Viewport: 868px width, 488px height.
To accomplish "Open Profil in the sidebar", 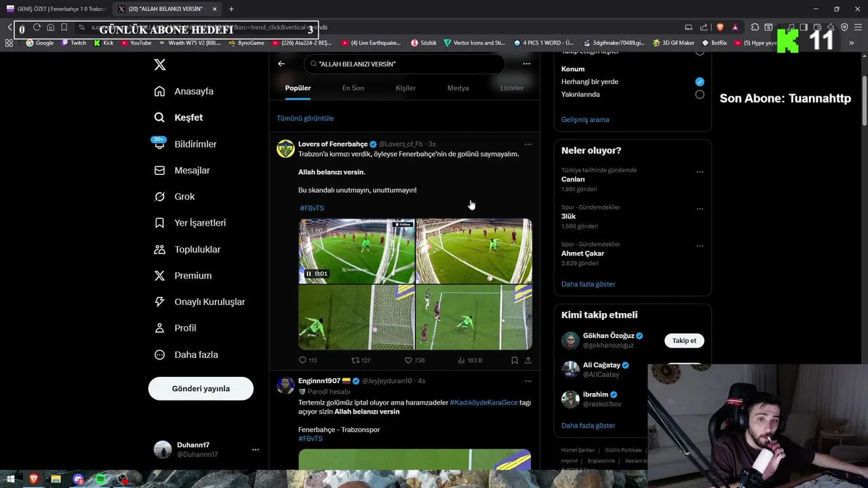I will tap(175, 328).
